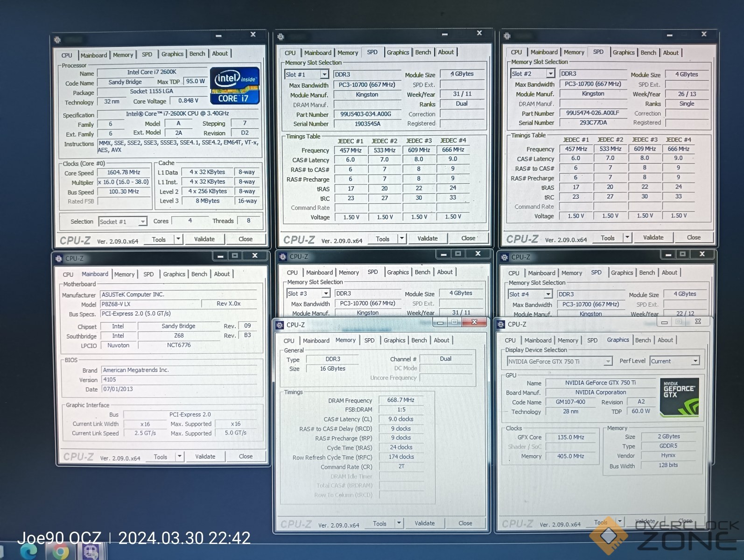Click Validate in the Memory window
The height and width of the screenshot is (560, 744).
(x=424, y=523)
